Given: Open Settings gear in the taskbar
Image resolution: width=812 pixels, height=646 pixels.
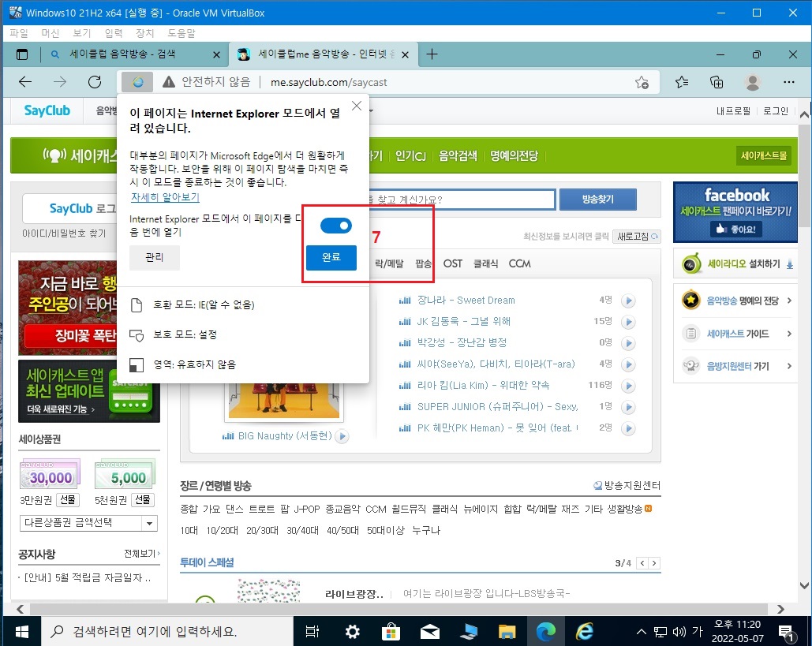Looking at the screenshot, I should (x=353, y=632).
